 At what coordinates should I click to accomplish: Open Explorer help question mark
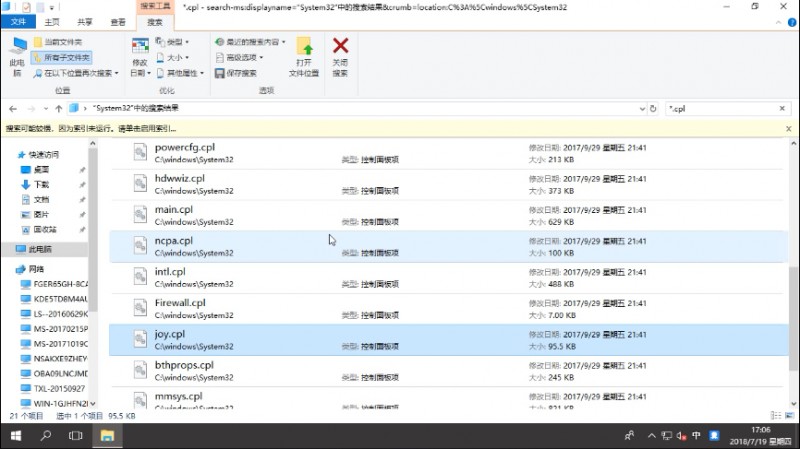(x=792, y=22)
